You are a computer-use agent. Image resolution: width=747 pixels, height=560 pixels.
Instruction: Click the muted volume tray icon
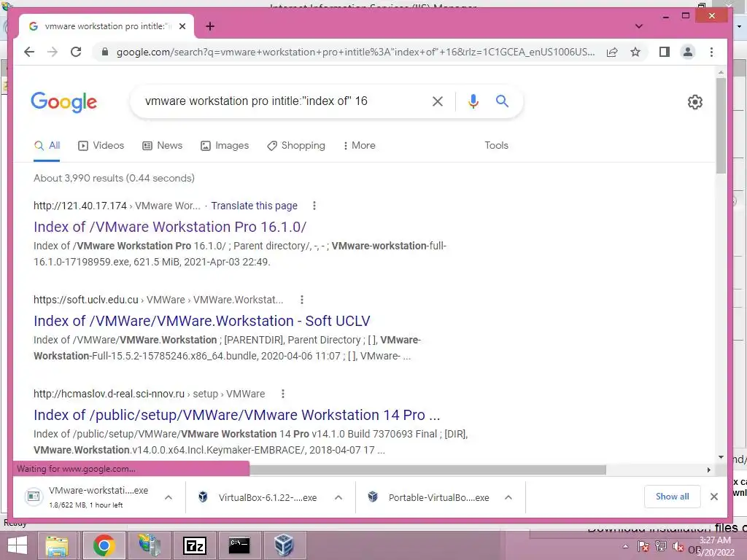pos(678,547)
